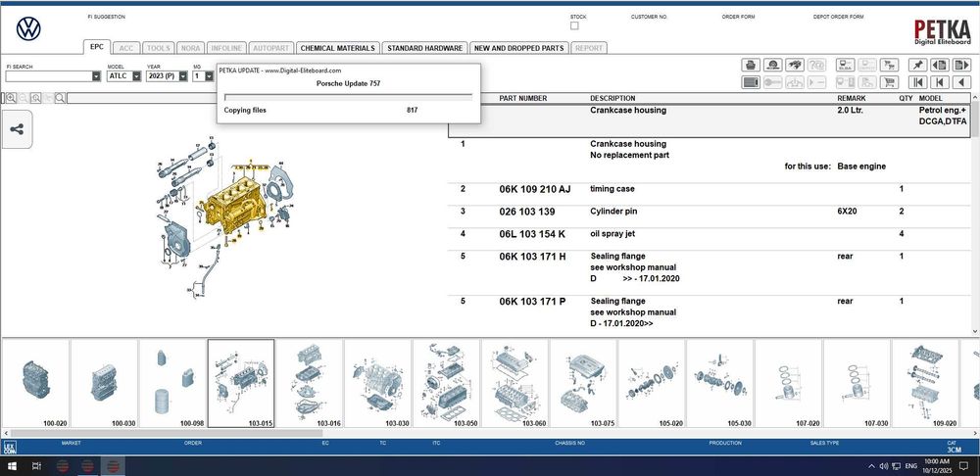The height and width of the screenshot is (476, 980).
Task: Open notification center on taskbar
Action: click(963, 466)
